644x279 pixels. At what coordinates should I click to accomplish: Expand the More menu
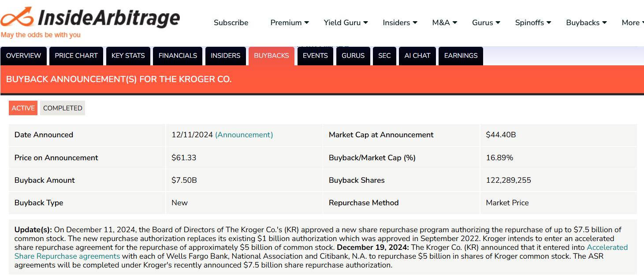(633, 23)
